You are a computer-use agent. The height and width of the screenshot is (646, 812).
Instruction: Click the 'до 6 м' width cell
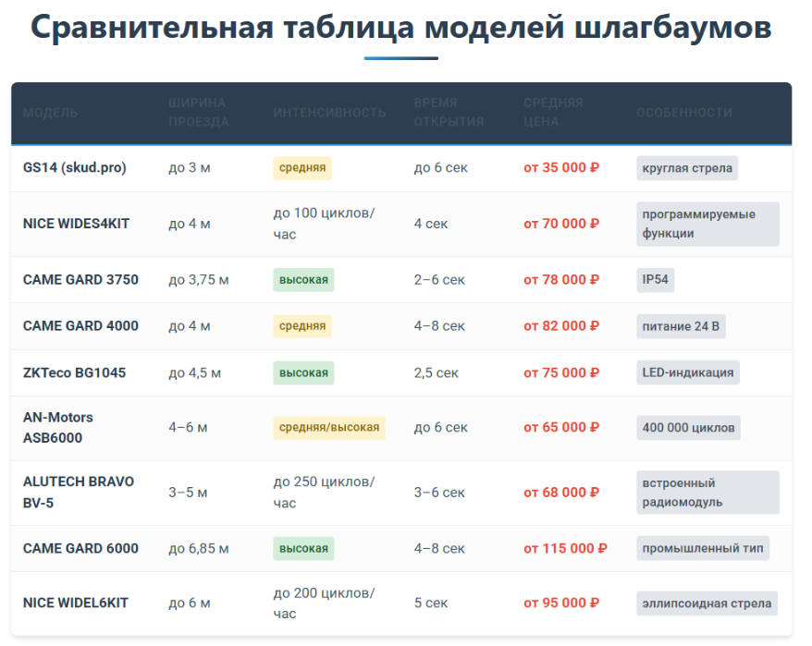point(189,603)
